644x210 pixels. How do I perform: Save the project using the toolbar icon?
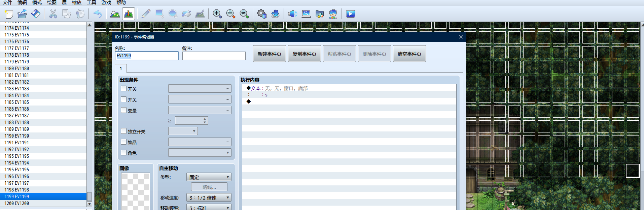pos(36,14)
